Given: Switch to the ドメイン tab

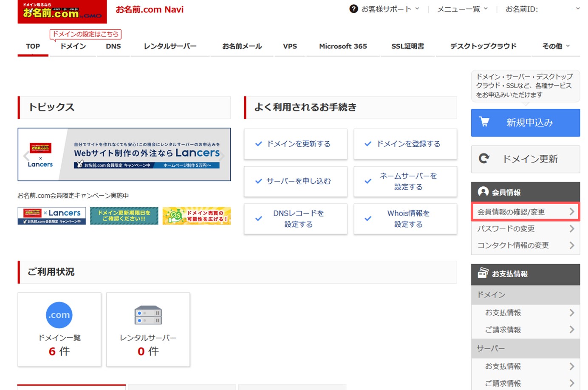Looking at the screenshot, I should 73,46.
